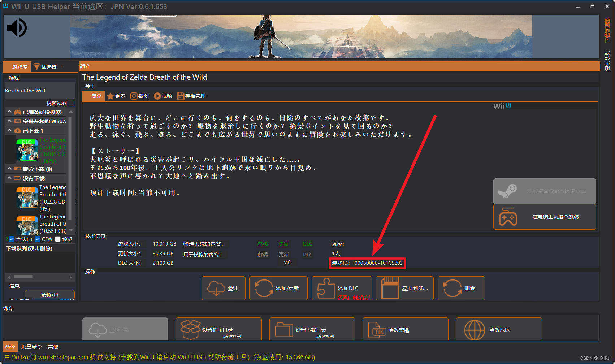The height and width of the screenshot is (364, 615).
Task: Click the 更改密匙 button
Action: pos(406,329)
